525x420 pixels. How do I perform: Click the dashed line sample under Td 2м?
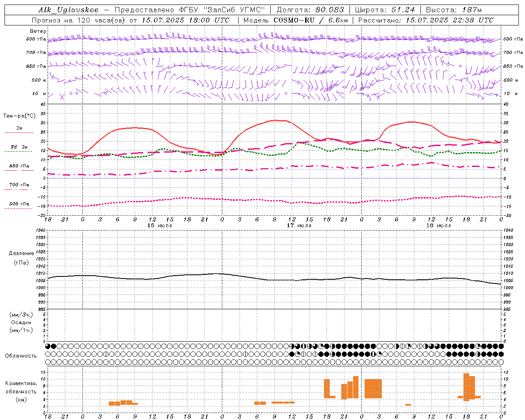click(x=18, y=152)
